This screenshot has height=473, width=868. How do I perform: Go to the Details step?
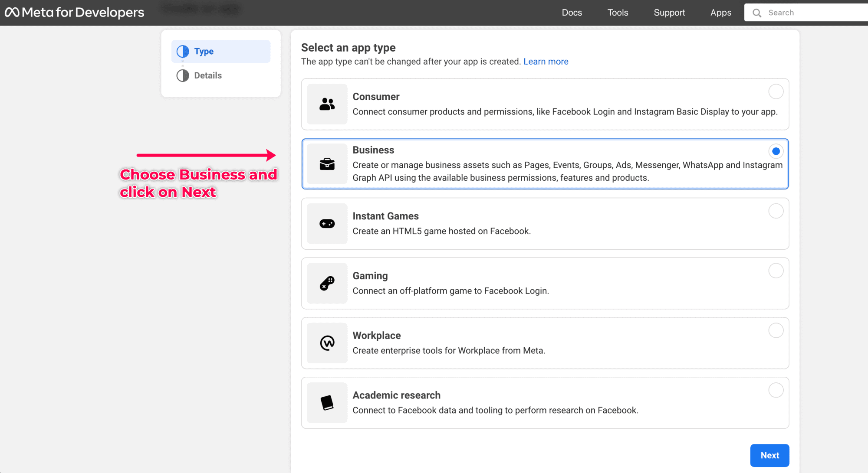pos(207,75)
